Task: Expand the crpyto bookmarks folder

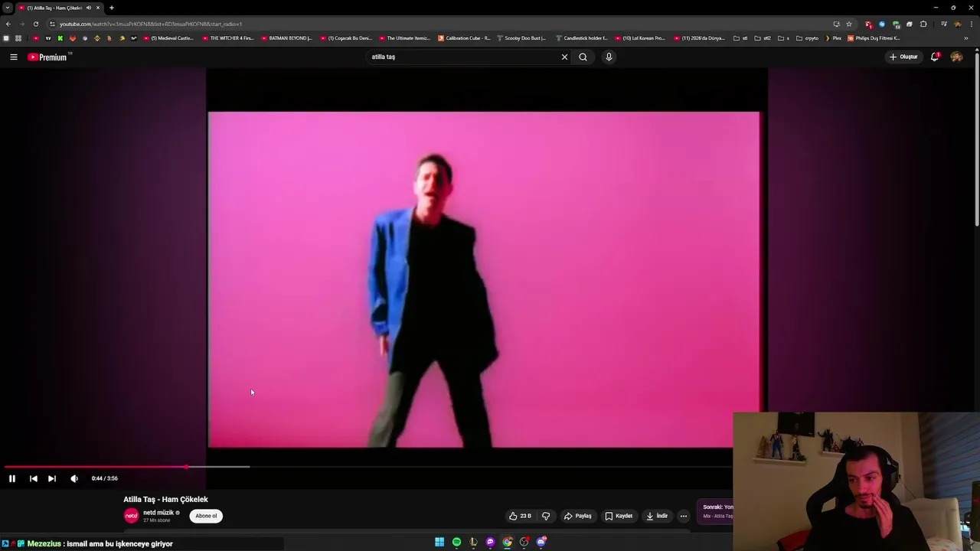Action: [x=808, y=38]
